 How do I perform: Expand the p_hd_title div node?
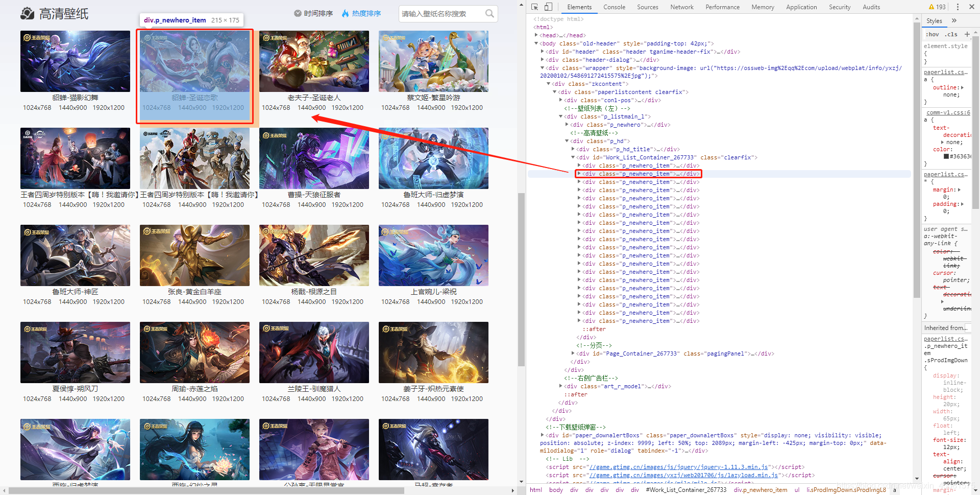pyautogui.click(x=573, y=149)
